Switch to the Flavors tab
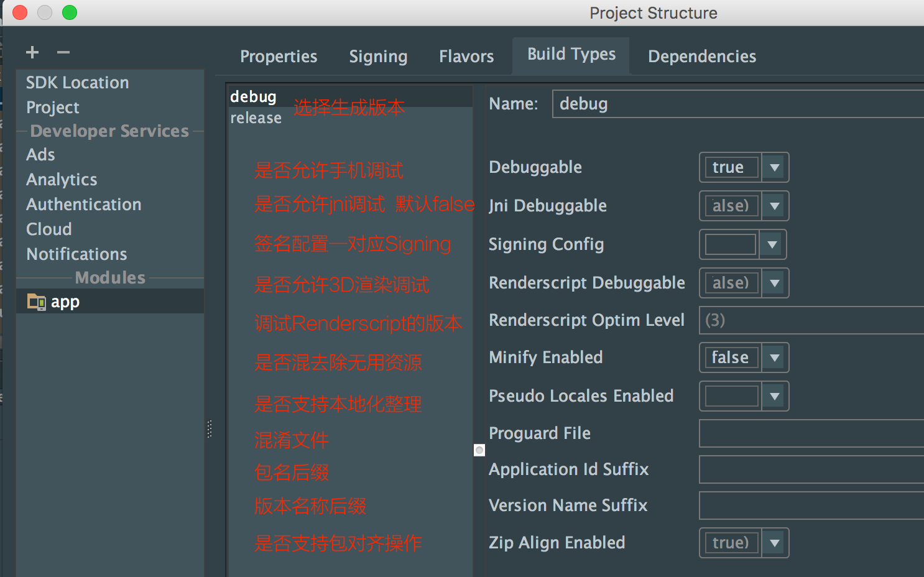 click(466, 57)
